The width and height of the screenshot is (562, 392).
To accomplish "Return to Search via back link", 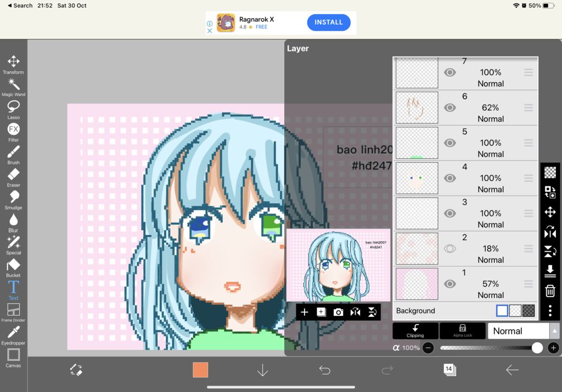I will click(20, 5).
